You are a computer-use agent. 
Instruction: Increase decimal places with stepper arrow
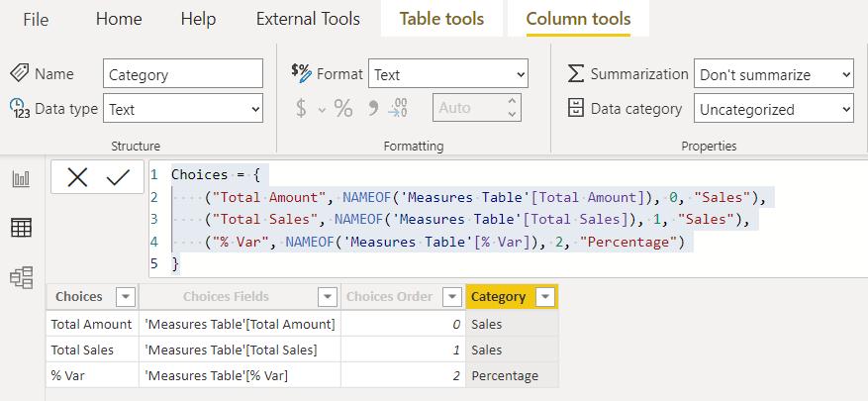pos(512,101)
